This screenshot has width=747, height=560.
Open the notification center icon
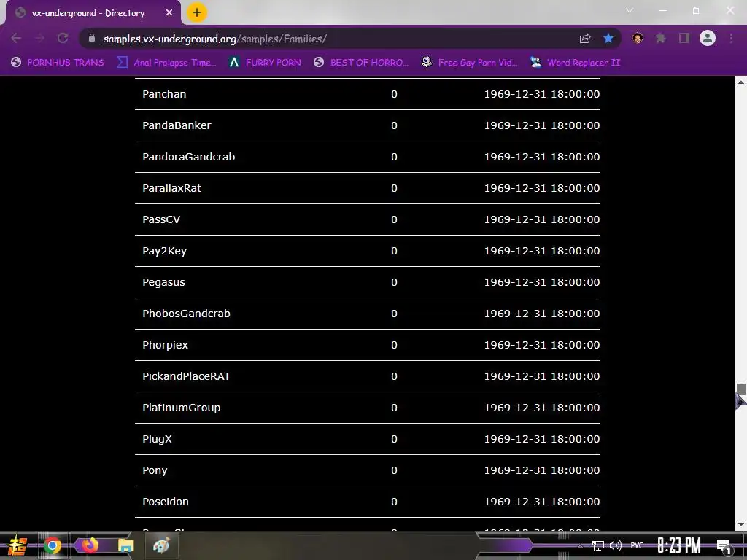724,546
